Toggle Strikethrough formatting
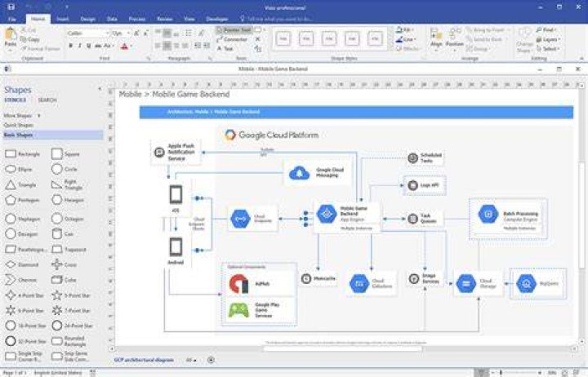The width and height of the screenshot is (588, 377). pyautogui.click(x=98, y=46)
